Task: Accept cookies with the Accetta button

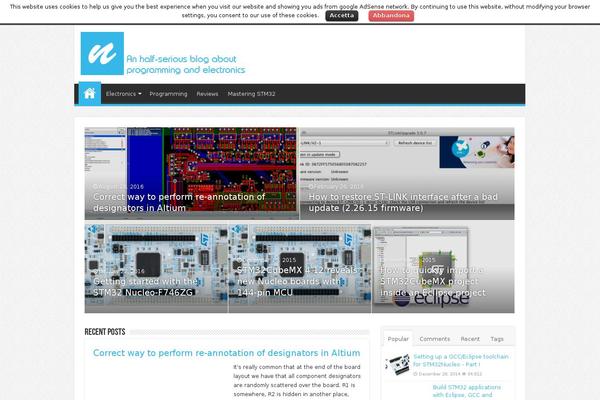Action: click(342, 16)
